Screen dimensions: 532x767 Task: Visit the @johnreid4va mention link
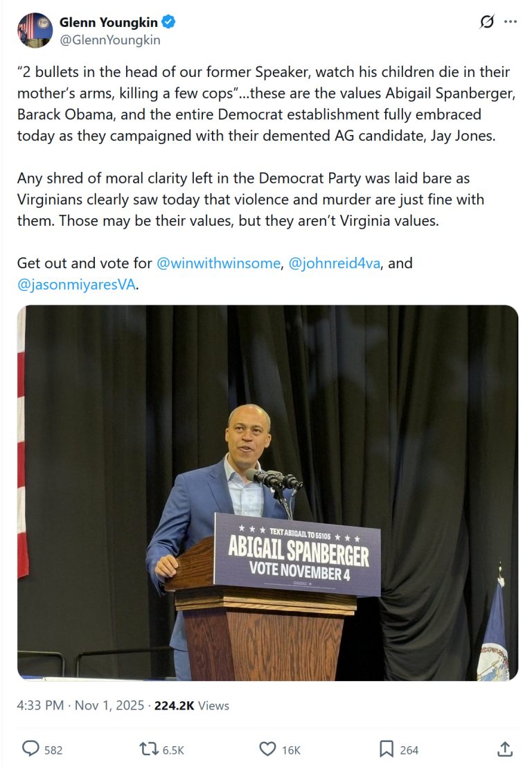tap(334, 264)
